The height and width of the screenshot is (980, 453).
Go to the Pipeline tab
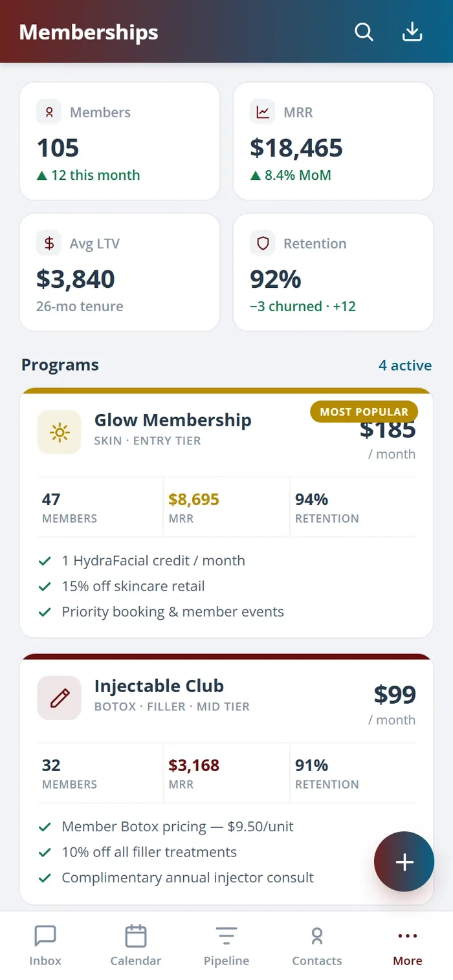pyautogui.click(x=226, y=946)
